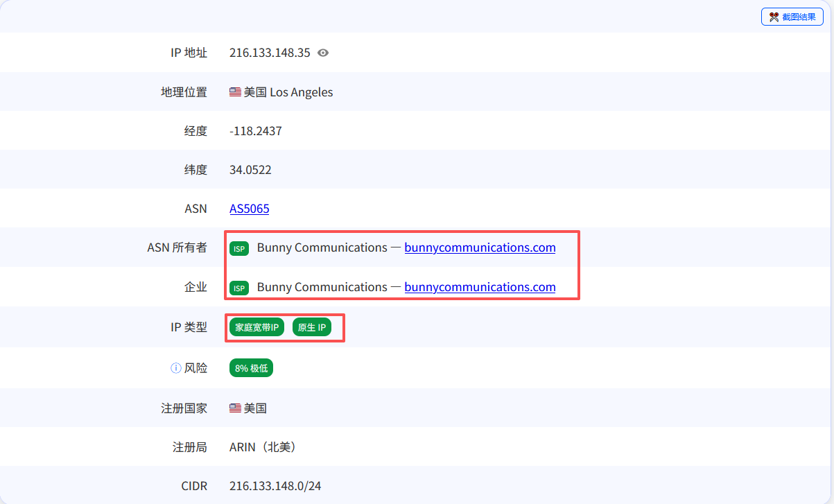834x504 pixels.
Task: Click the ISP badge in the ASN owner row
Action: click(238, 247)
